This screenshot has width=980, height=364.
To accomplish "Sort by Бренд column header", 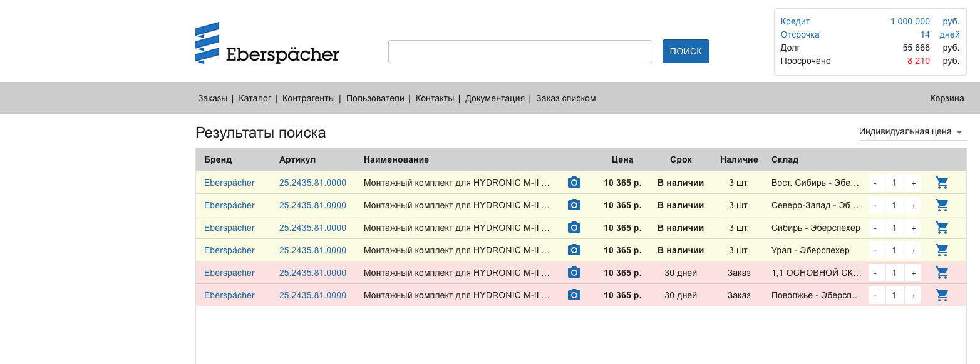I will 218,159.
